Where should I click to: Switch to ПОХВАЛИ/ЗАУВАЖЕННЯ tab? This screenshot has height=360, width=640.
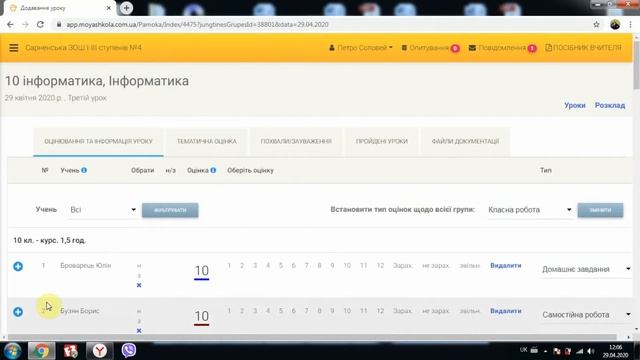pyautogui.click(x=296, y=141)
